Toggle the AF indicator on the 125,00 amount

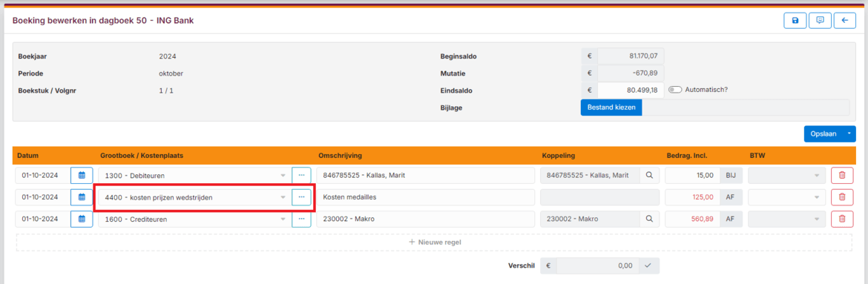pos(730,197)
